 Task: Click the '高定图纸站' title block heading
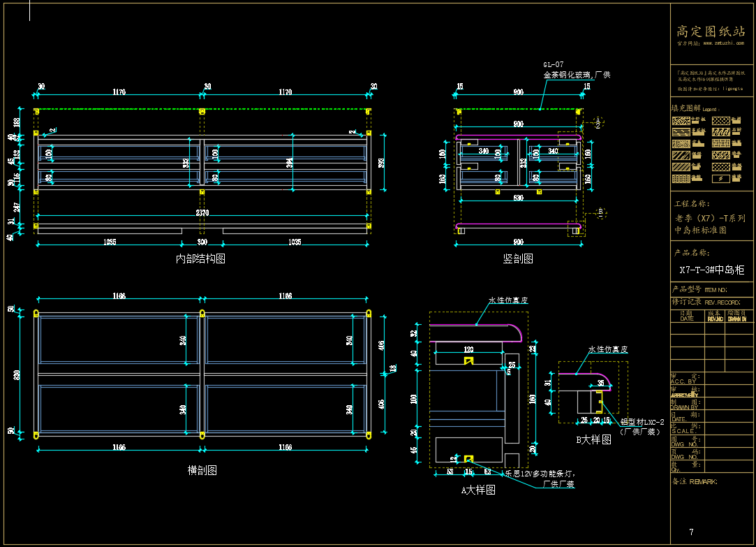pyautogui.click(x=711, y=32)
